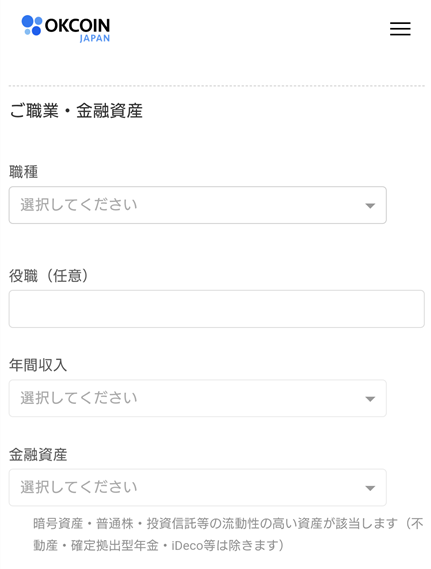Click the 選択してください placeholder under 職種
This screenshot has height=569, width=431.
[x=79, y=205]
